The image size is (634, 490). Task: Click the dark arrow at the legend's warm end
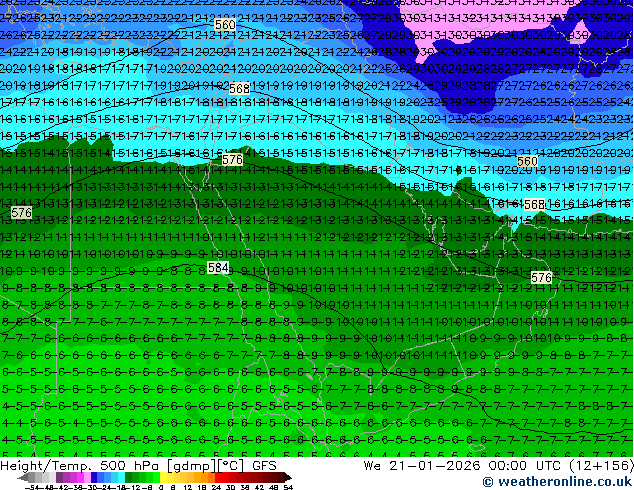[288, 477]
